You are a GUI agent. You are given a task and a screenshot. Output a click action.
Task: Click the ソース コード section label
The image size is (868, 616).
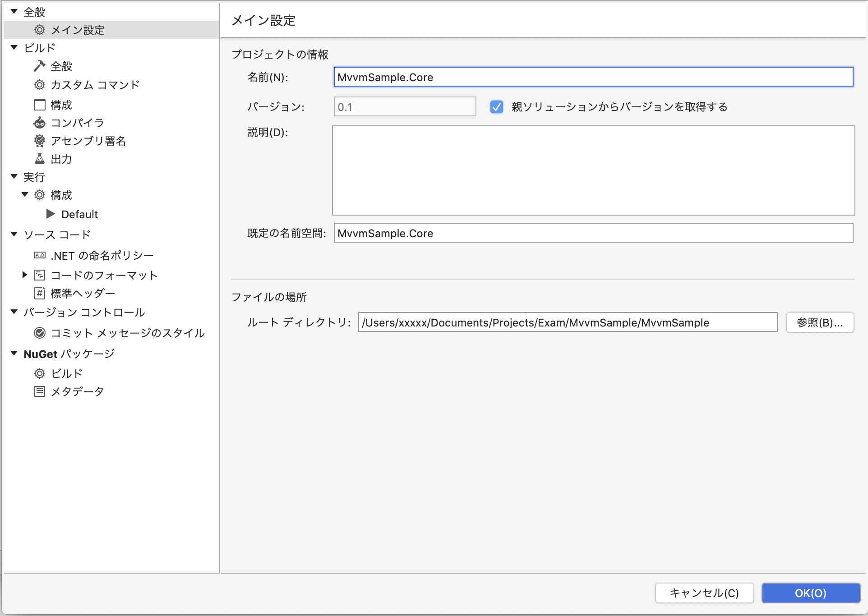pos(57,234)
